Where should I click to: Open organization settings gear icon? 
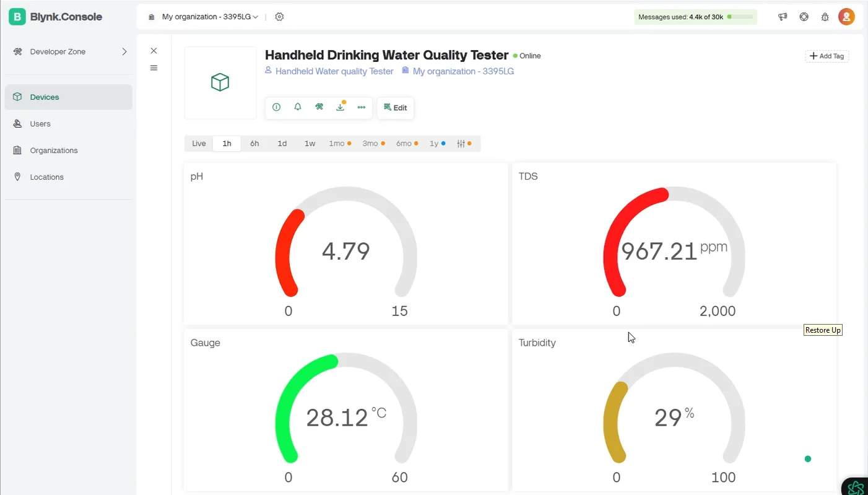coord(279,17)
